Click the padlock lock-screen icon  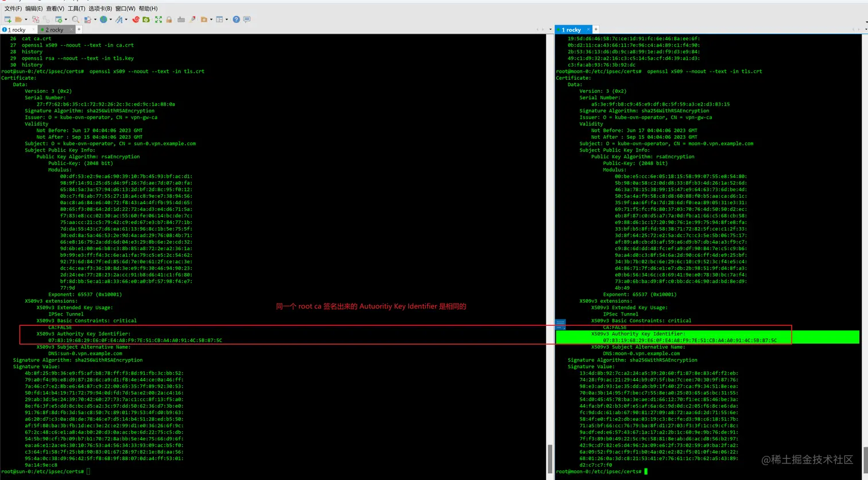169,19
